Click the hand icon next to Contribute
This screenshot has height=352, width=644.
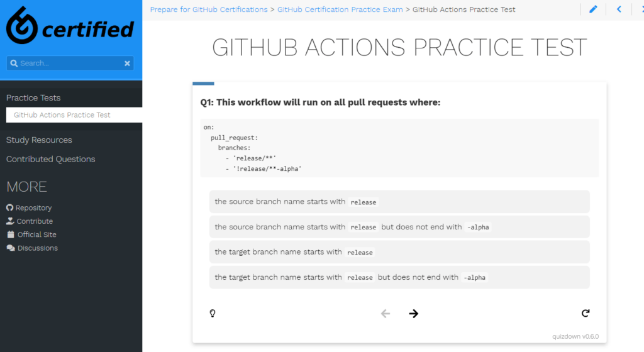pos(10,221)
